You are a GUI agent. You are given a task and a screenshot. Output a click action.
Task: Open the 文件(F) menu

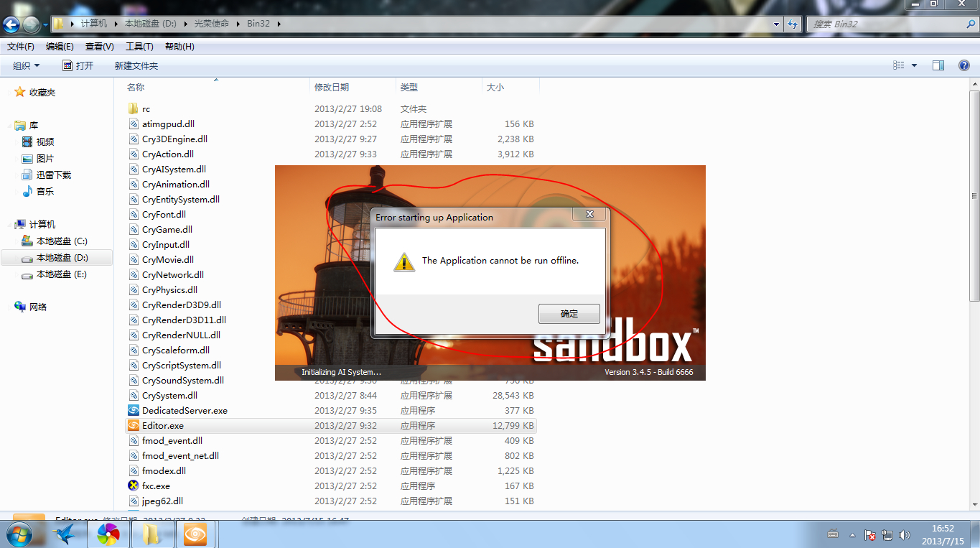21,47
